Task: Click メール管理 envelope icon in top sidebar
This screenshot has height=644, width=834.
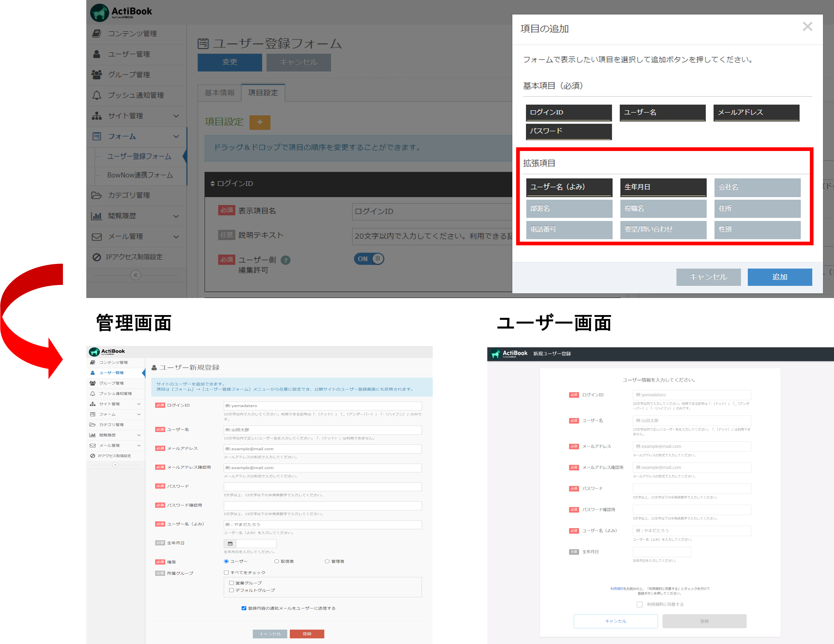Action: tap(97, 237)
